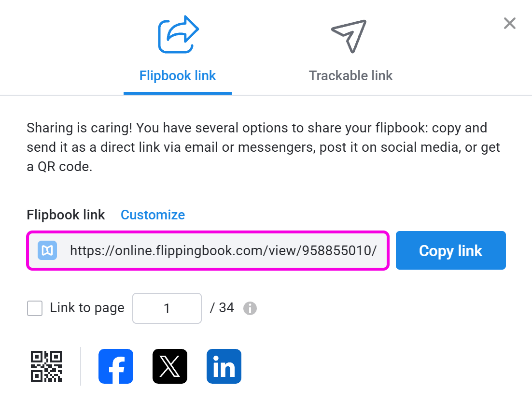The image size is (532, 404).
Task: Click the '/ 34' total pages text
Action: coord(222,308)
